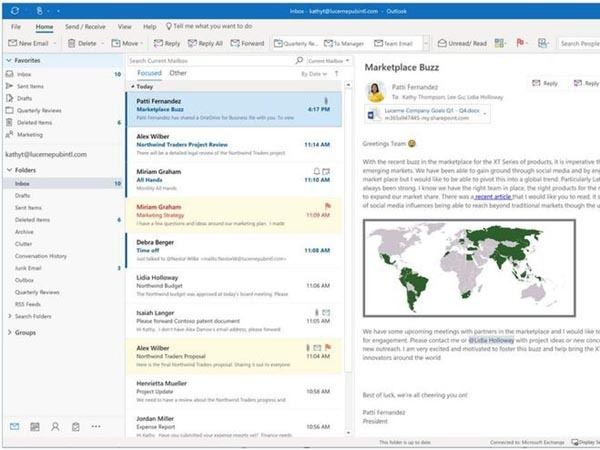
Task: Open the Debra Berger Time off message
Action: (x=234, y=250)
